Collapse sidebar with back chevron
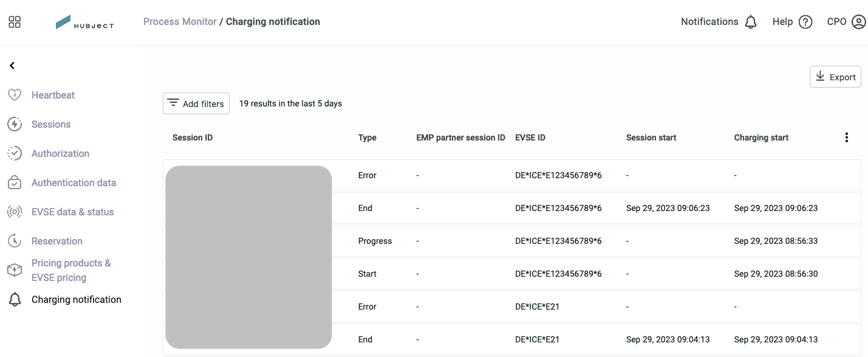This screenshot has width=868, height=357. coord(12,66)
